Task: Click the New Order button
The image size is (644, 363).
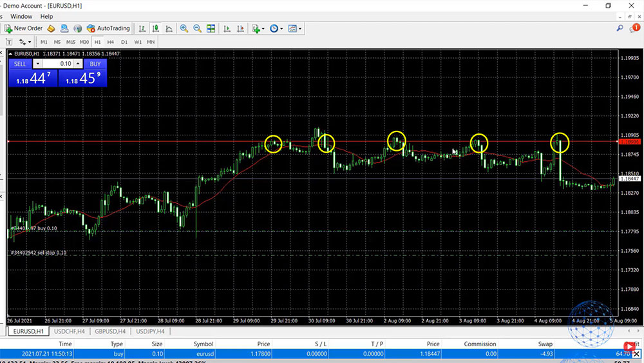Action: [x=24, y=28]
